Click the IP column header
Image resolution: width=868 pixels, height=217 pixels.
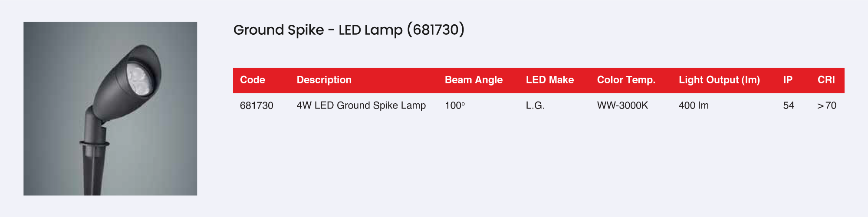click(788, 80)
